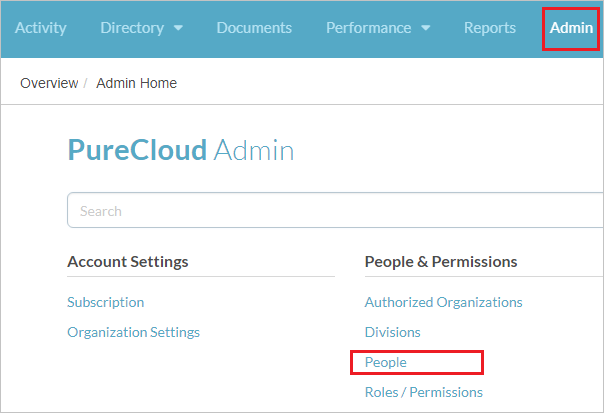Select the Admin tab
Viewport: 604px width, 413px height.
pyautogui.click(x=571, y=28)
